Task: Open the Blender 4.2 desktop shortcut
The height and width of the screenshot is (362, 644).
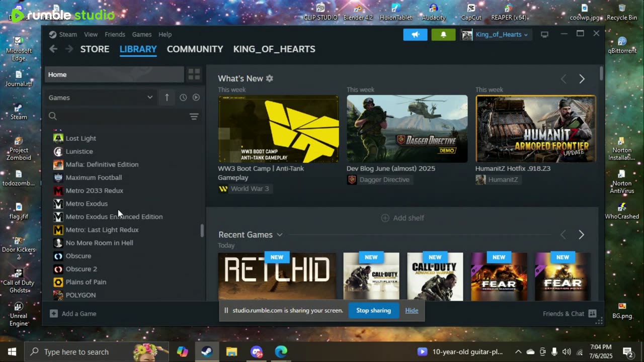Action: 358,12
